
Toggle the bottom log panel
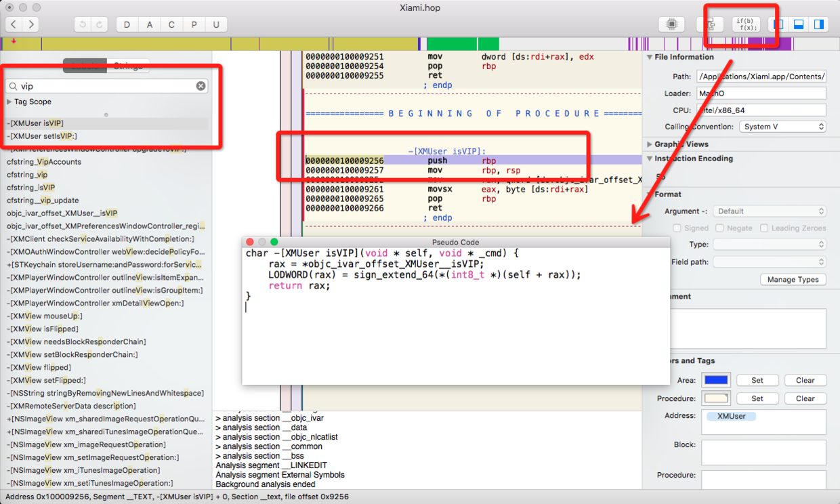pyautogui.click(x=799, y=24)
